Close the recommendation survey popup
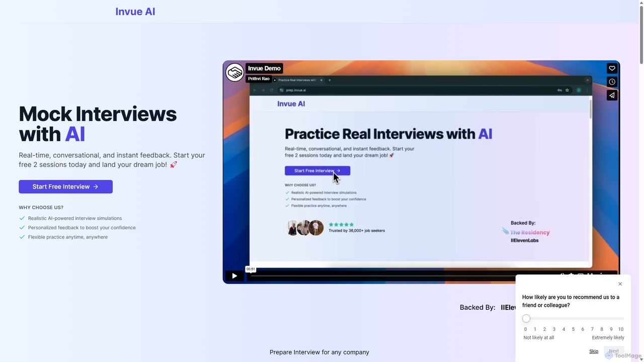This screenshot has width=644, height=362. tap(620, 284)
